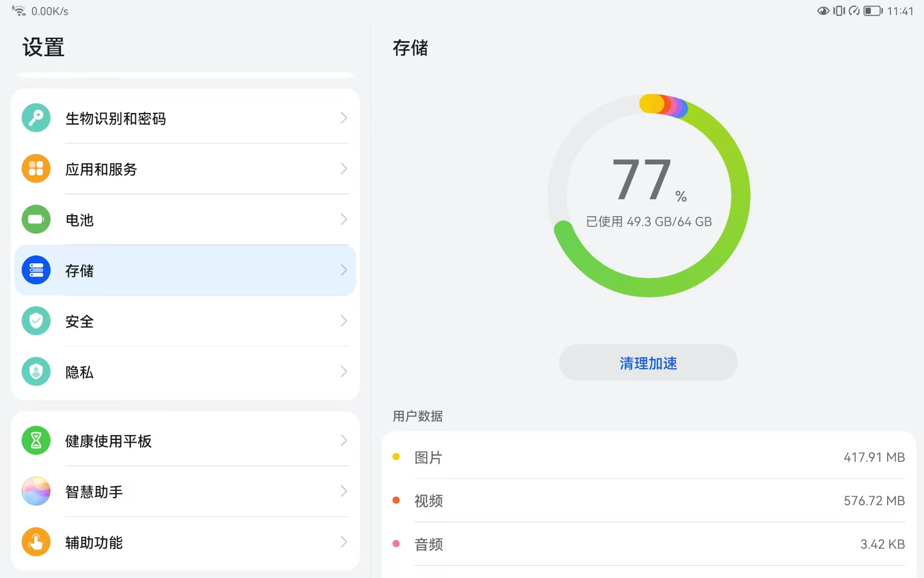924x578 pixels.
Task: Click the orange accessibility hand icon
Action: point(36,542)
